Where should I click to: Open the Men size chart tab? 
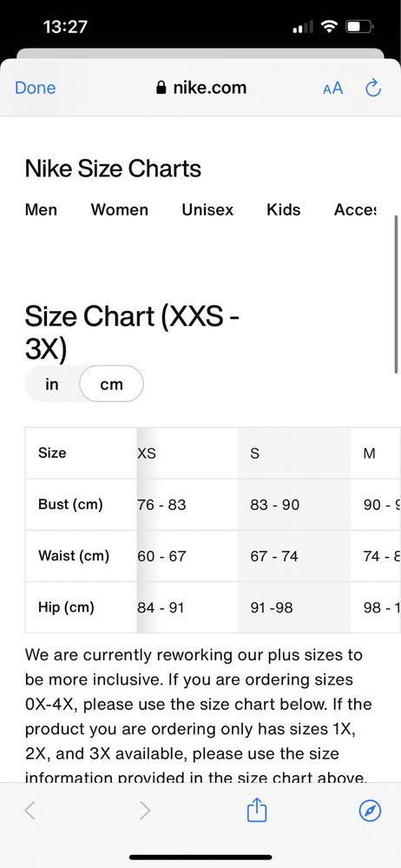click(41, 209)
